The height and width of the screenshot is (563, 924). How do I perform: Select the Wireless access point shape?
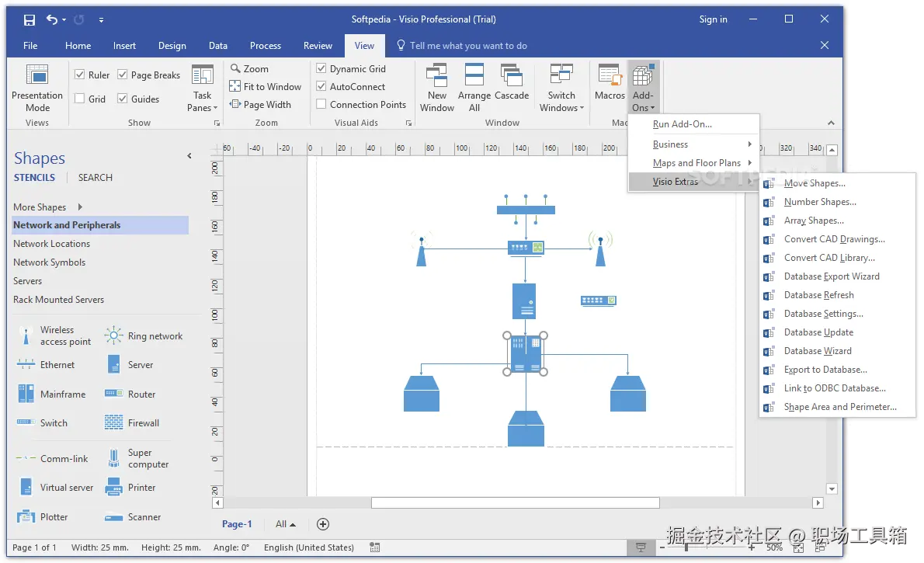pos(54,336)
